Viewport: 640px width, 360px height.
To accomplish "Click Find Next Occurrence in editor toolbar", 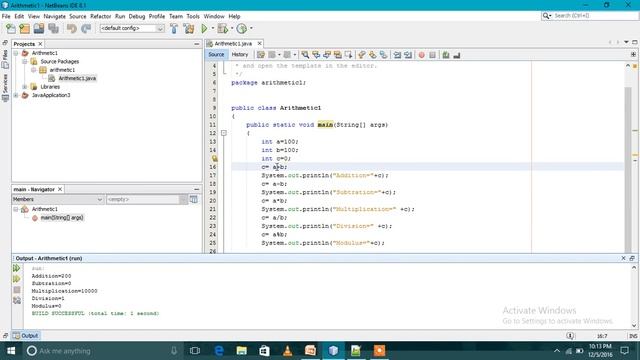I will pyautogui.click(x=327, y=55).
